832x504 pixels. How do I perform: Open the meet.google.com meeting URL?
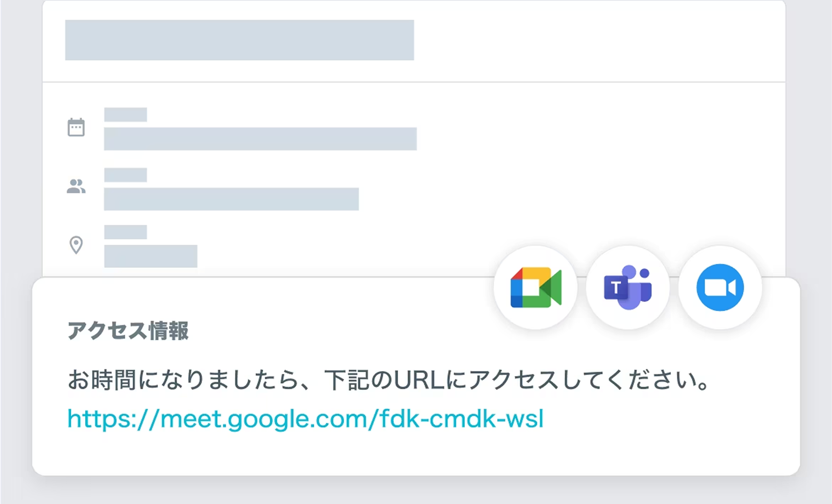coord(306,419)
